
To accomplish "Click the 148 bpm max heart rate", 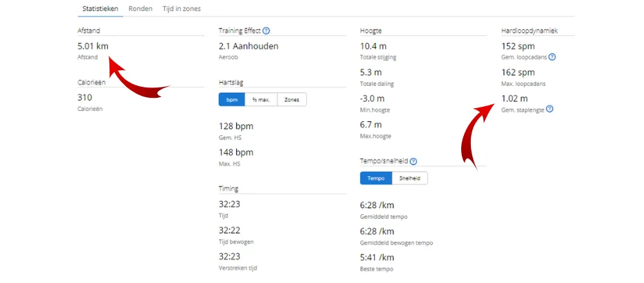I will (235, 152).
